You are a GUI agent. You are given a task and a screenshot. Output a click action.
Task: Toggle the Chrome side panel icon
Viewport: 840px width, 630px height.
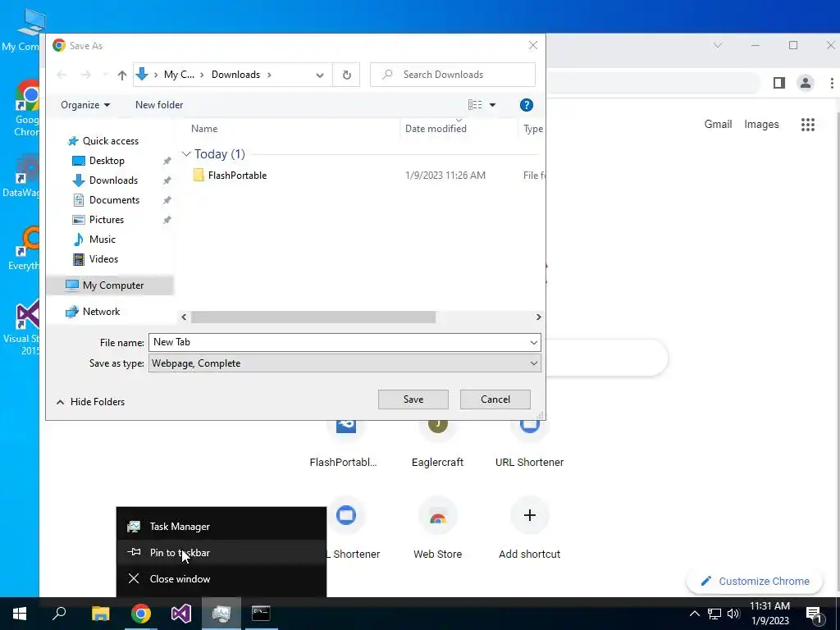pyautogui.click(x=779, y=83)
